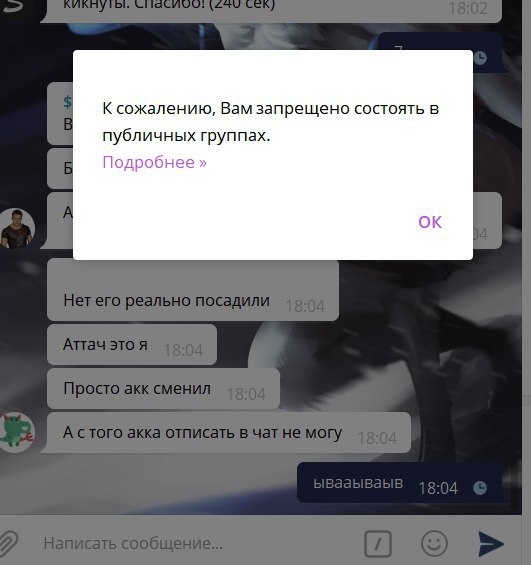Click the OK button in the dialog
The width and height of the screenshot is (531, 565).
[430, 222]
